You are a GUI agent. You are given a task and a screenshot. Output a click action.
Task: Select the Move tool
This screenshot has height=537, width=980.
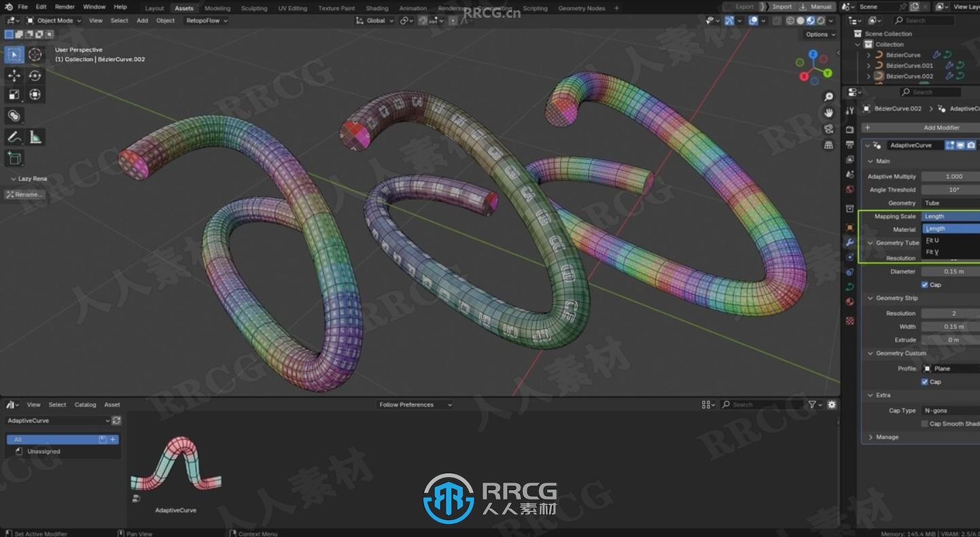(14, 75)
